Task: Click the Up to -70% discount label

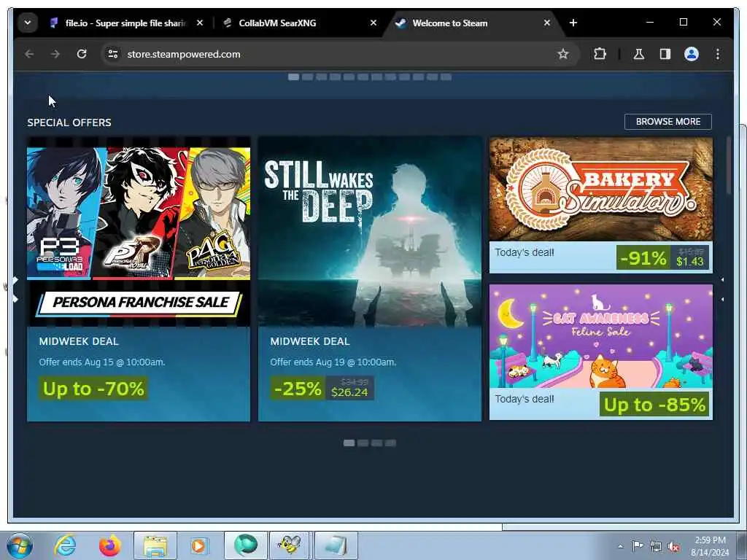Action: click(x=93, y=389)
